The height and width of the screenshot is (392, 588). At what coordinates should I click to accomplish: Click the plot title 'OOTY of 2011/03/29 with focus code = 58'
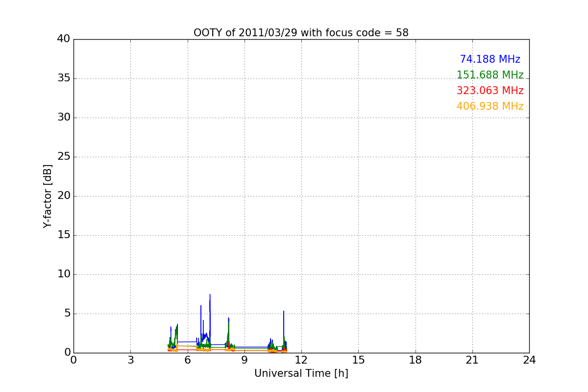[301, 33]
